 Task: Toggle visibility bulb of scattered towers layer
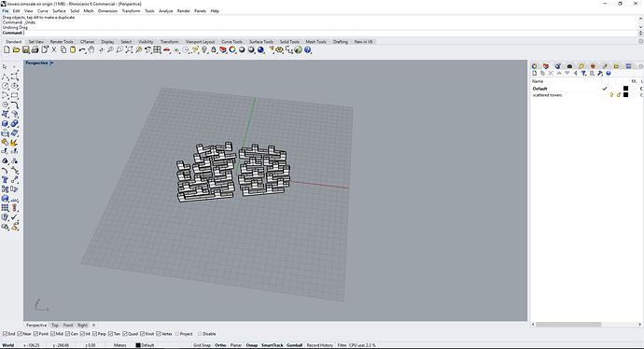[x=611, y=95]
